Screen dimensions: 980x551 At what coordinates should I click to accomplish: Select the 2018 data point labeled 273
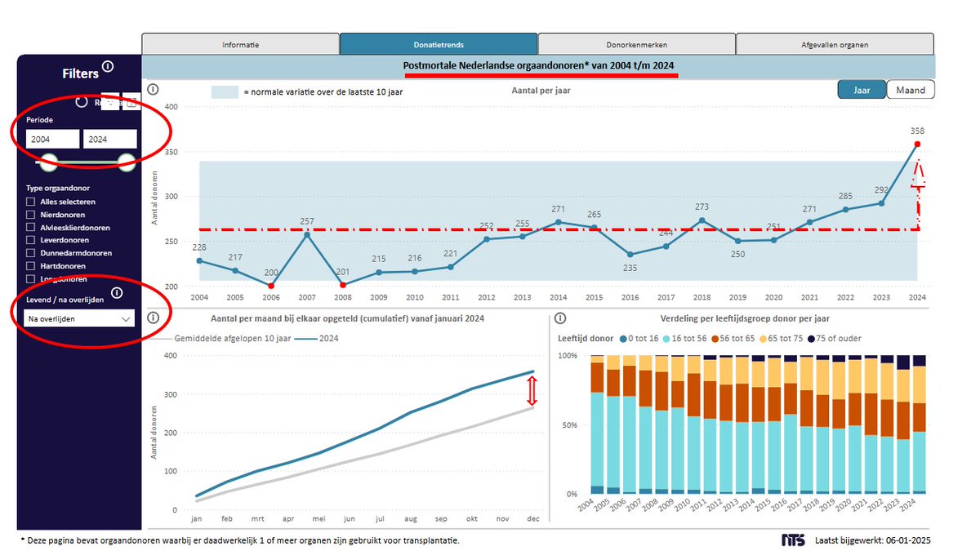[702, 220]
